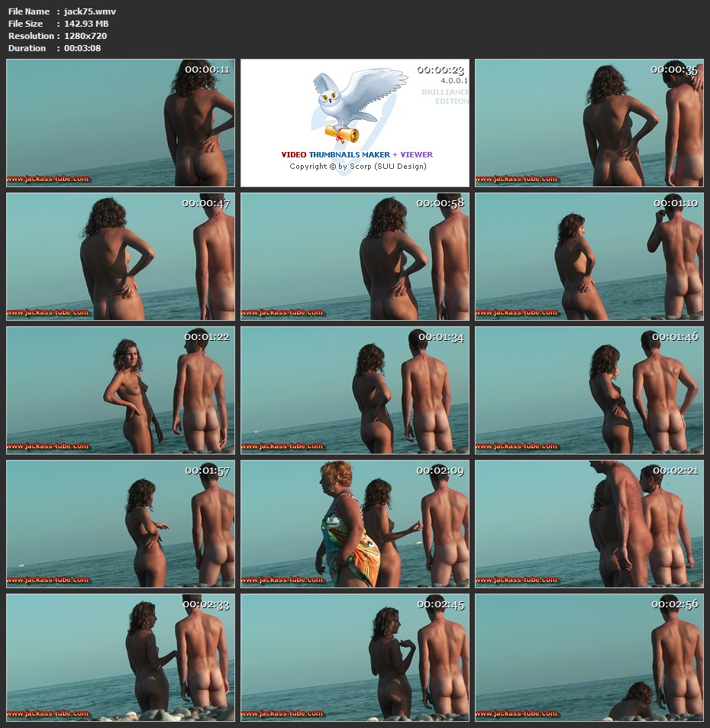Select the thumbnail timestamped 00:00:35
Image resolution: width=710 pixels, height=728 pixels.
(589, 123)
